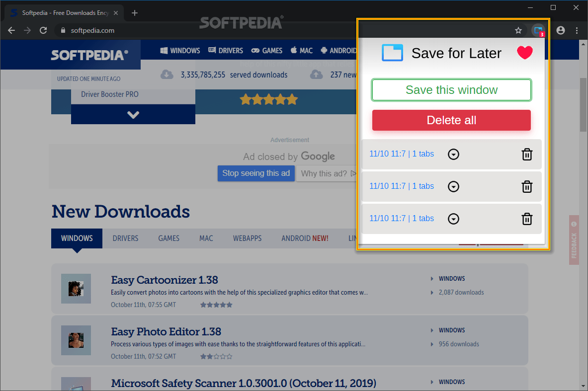Switch to MAC tab under New Downloads
The width and height of the screenshot is (588, 391).
[206, 238]
